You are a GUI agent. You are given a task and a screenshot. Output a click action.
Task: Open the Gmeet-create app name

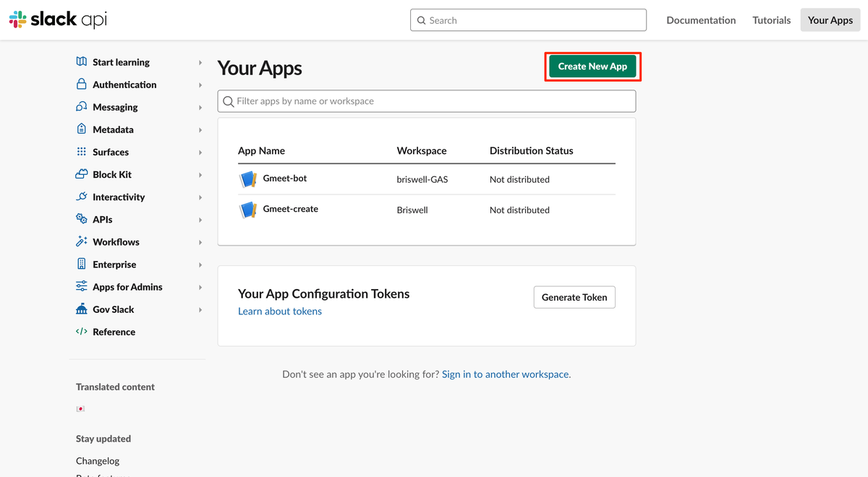(x=291, y=209)
